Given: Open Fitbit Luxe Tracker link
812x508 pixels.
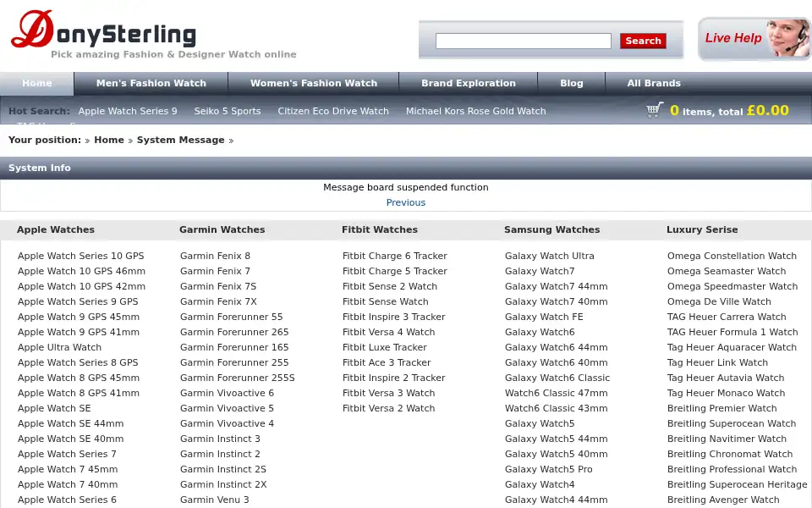Looking at the screenshot, I should [384, 347].
